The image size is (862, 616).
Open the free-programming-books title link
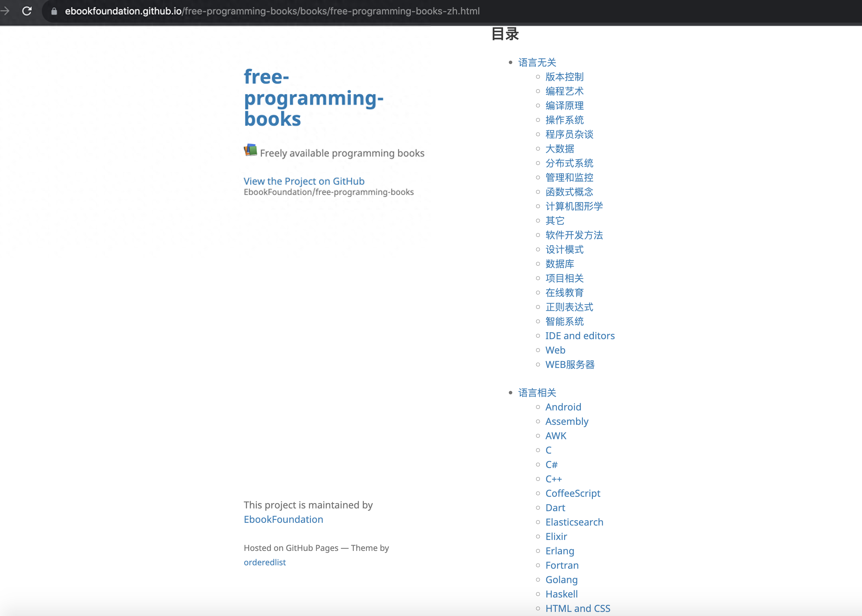(x=313, y=98)
